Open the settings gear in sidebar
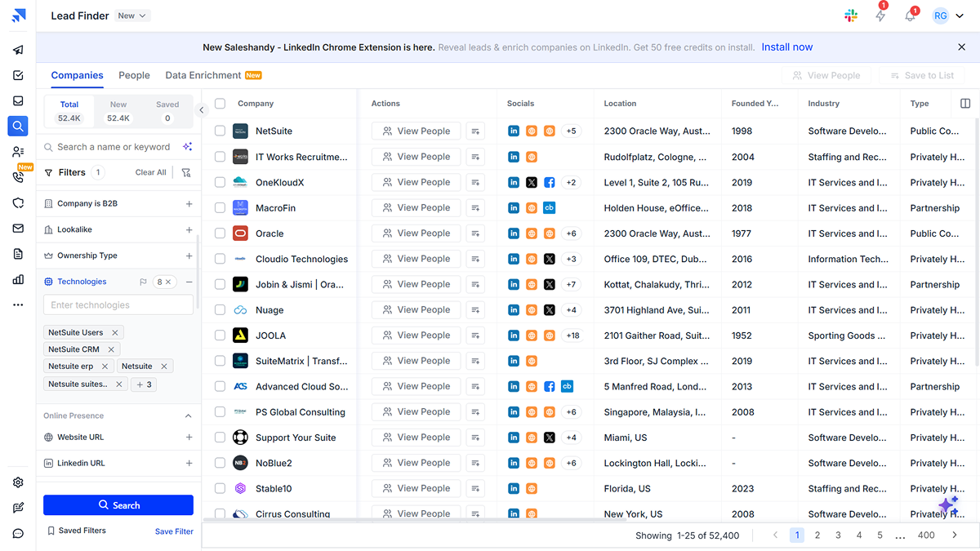Screen dimensions: 980x551 tap(18, 482)
